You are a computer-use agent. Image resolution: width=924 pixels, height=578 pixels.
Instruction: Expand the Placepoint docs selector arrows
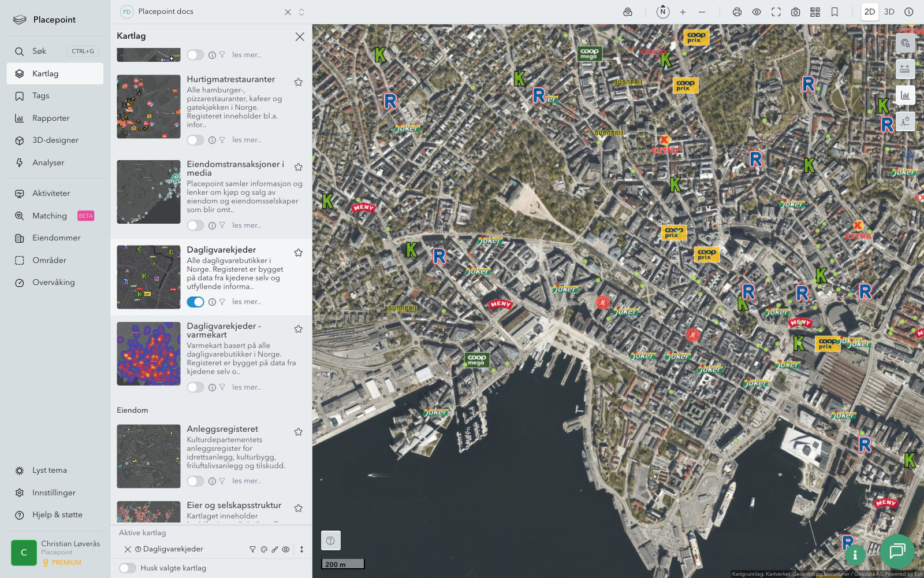click(301, 12)
